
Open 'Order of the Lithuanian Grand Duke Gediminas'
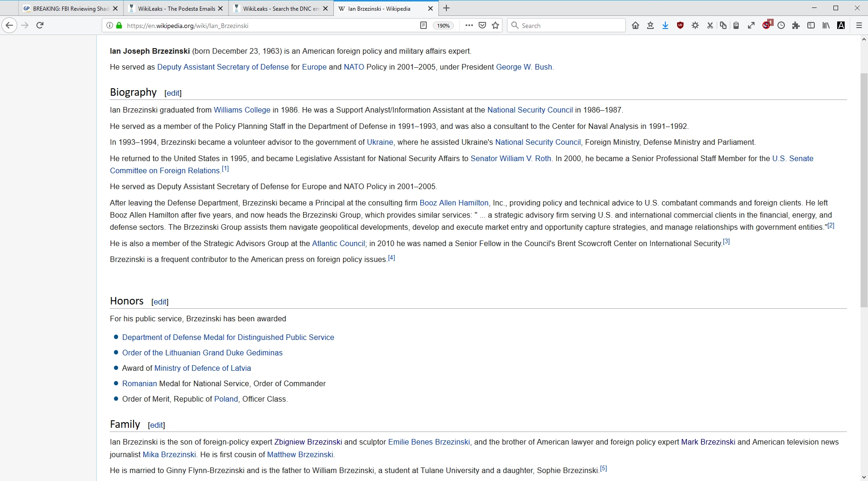point(202,353)
